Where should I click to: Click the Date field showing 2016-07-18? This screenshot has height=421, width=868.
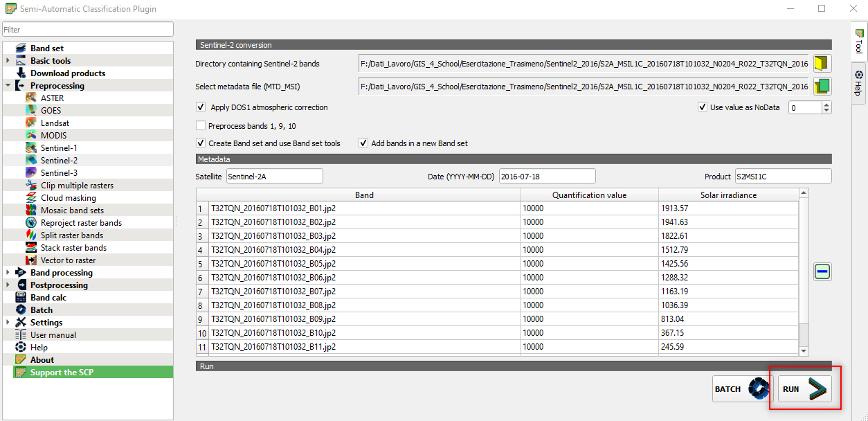tap(547, 177)
